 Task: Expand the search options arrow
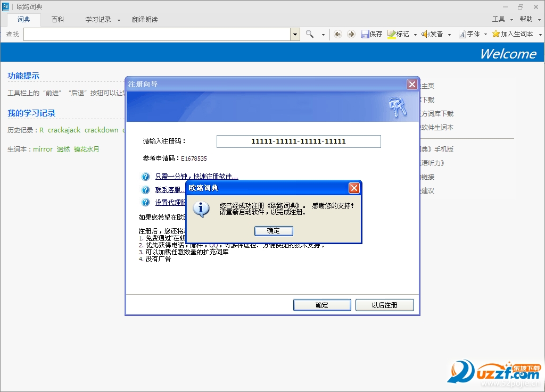[323, 35]
